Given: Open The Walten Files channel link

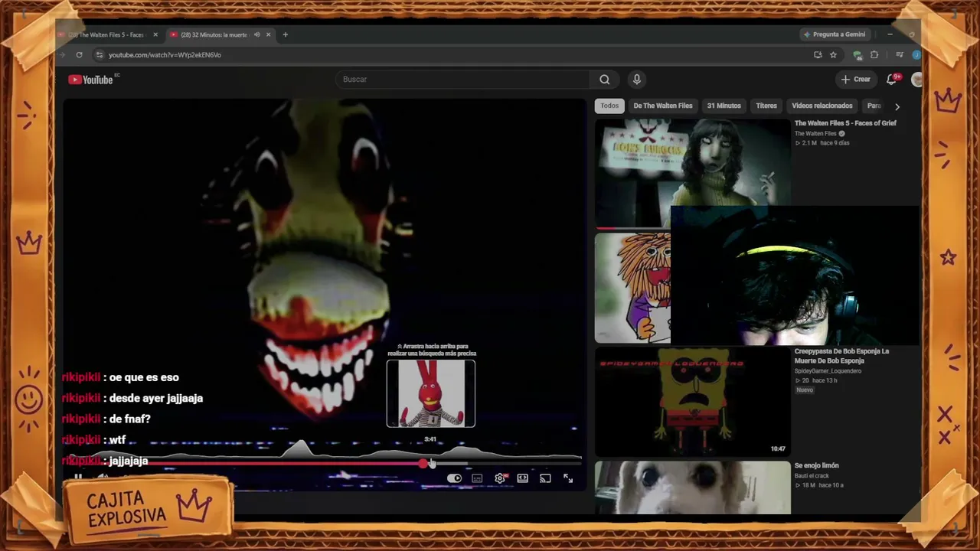Looking at the screenshot, I should click(x=815, y=134).
